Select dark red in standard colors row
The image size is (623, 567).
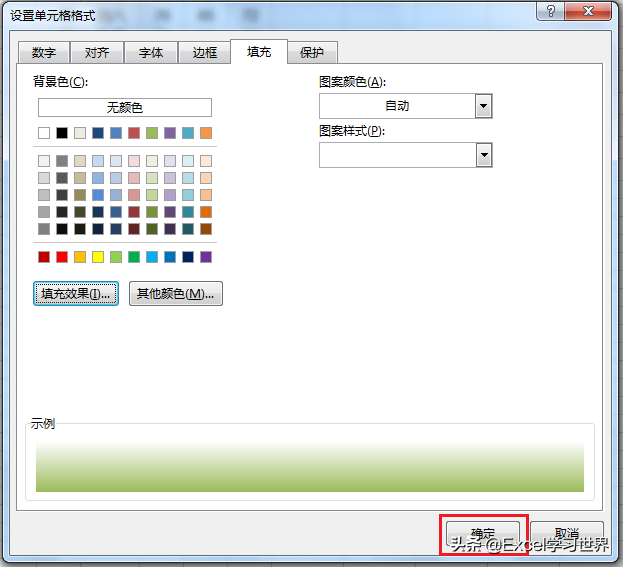click(x=44, y=257)
